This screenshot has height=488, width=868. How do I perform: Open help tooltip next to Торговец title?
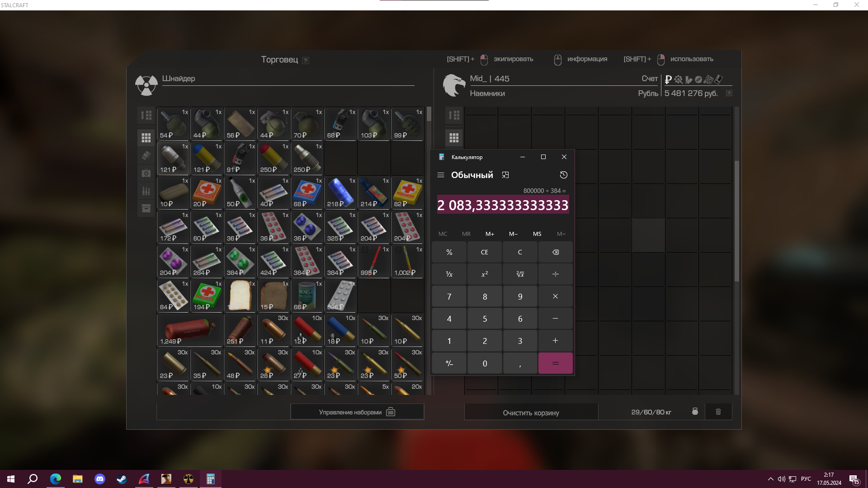click(x=306, y=61)
